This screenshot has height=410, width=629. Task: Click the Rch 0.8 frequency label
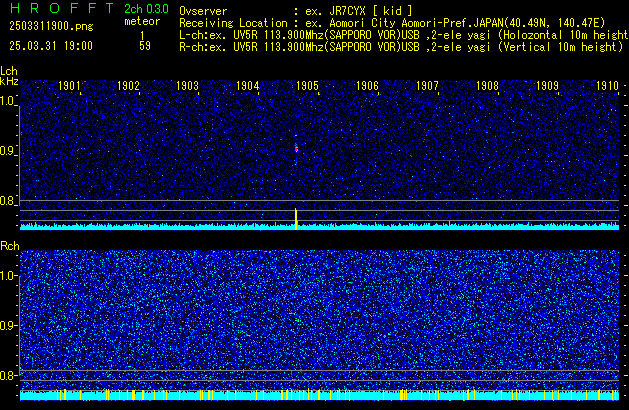(8, 375)
